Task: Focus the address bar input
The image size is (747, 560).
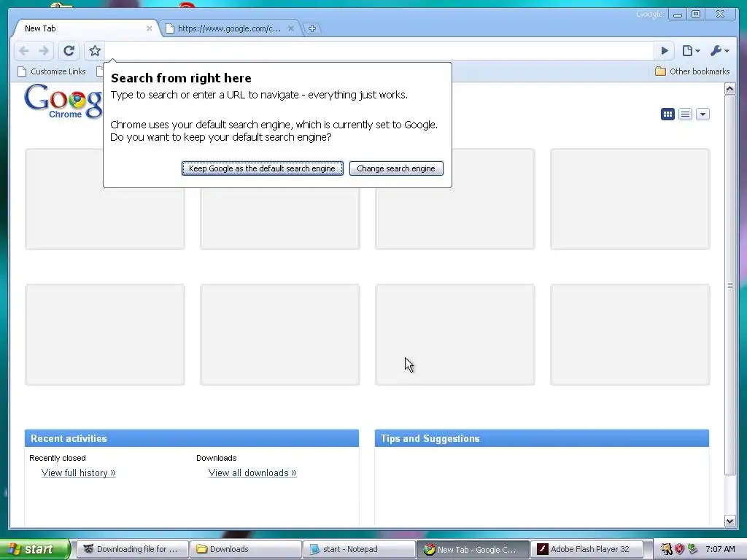Action: (x=379, y=50)
